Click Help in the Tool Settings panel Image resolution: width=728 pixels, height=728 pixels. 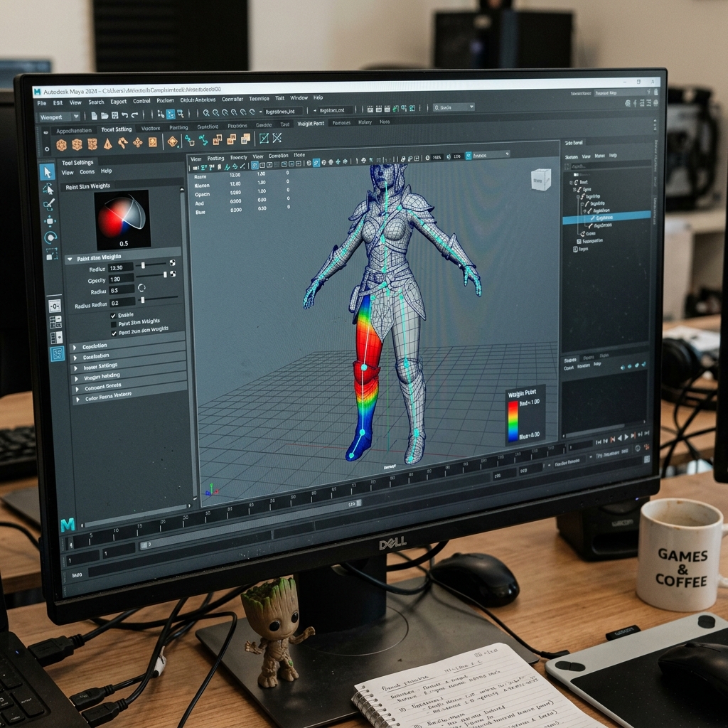click(107, 171)
